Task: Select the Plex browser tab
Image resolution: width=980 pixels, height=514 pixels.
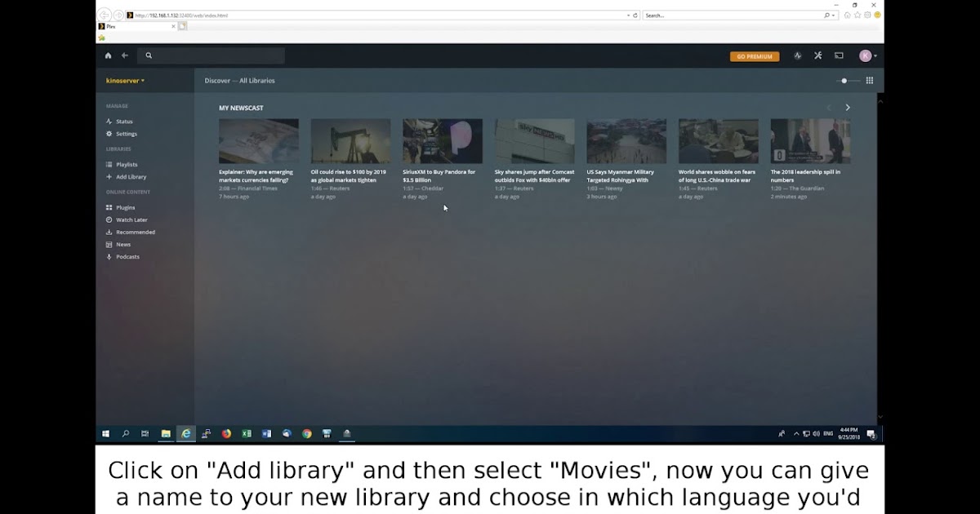Action: (x=135, y=26)
